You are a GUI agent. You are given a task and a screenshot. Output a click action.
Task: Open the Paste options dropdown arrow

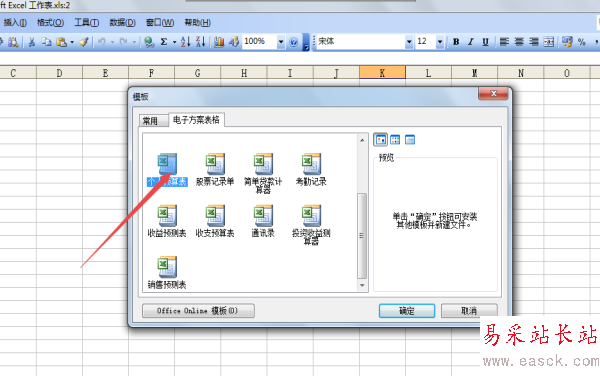72,42
